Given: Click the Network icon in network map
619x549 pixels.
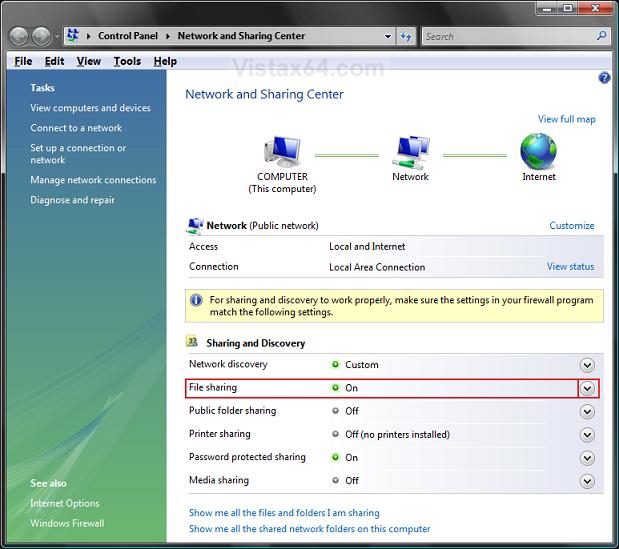Looking at the screenshot, I should coord(411,152).
